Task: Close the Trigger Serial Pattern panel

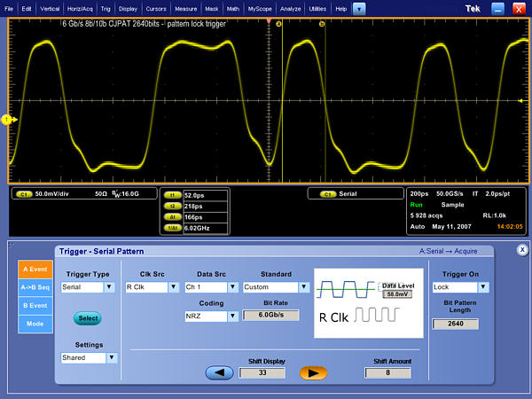Action: click(522, 250)
